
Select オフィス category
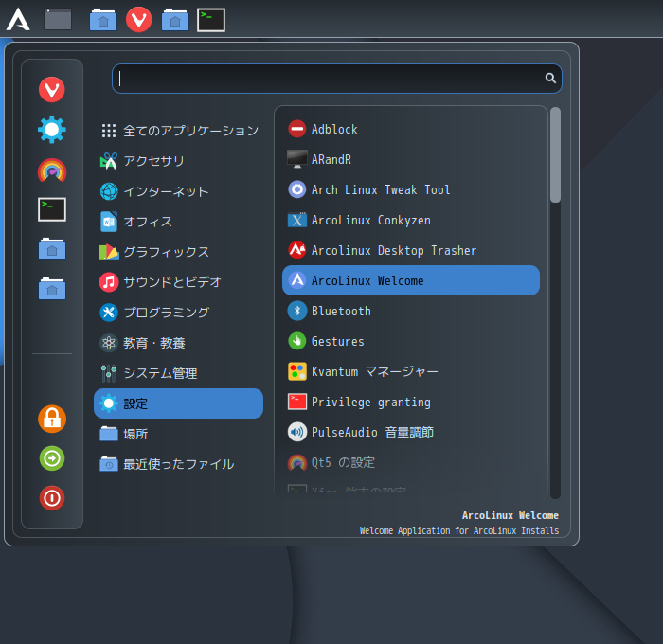178,222
